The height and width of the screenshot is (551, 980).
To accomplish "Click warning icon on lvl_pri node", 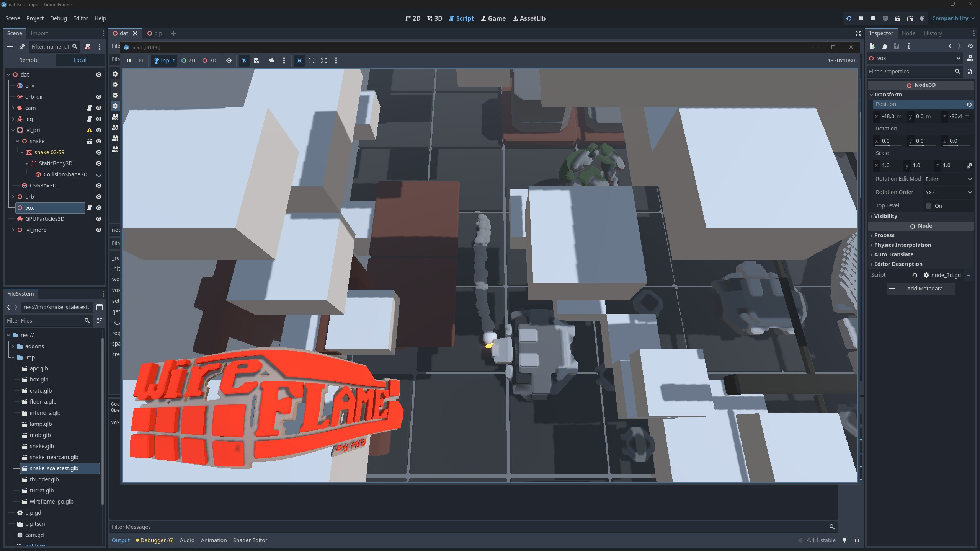I will click(90, 130).
